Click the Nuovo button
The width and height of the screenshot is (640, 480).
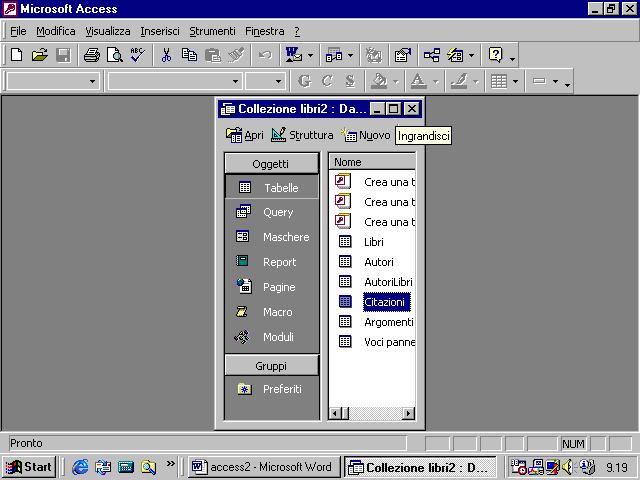(x=366, y=135)
